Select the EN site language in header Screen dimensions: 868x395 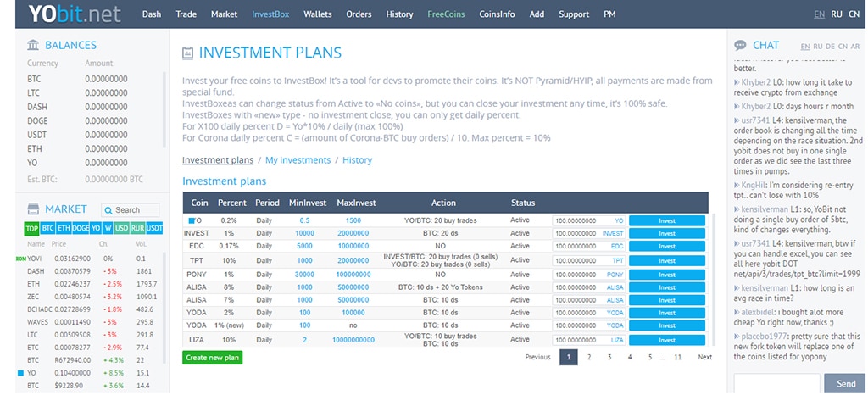(x=820, y=14)
